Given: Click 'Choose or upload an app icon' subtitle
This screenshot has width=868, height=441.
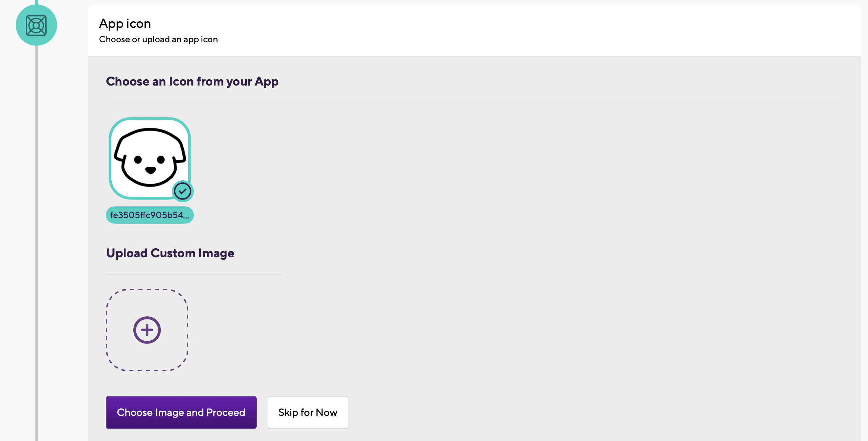Looking at the screenshot, I should point(158,39).
